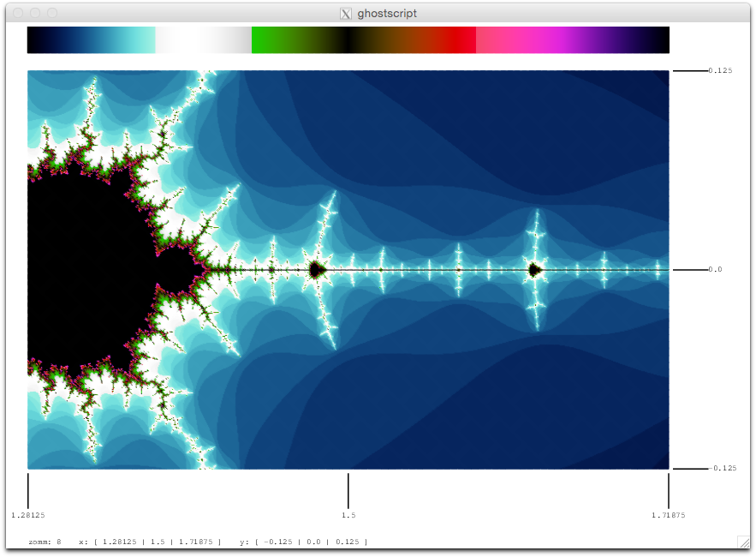
Task: Click the green zoom window button
Action: [52, 13]
